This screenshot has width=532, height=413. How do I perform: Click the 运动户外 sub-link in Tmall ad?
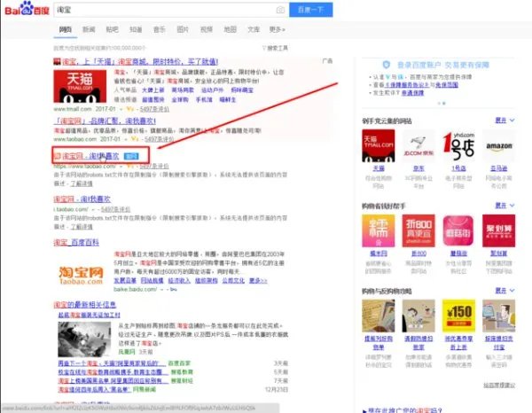212,90
